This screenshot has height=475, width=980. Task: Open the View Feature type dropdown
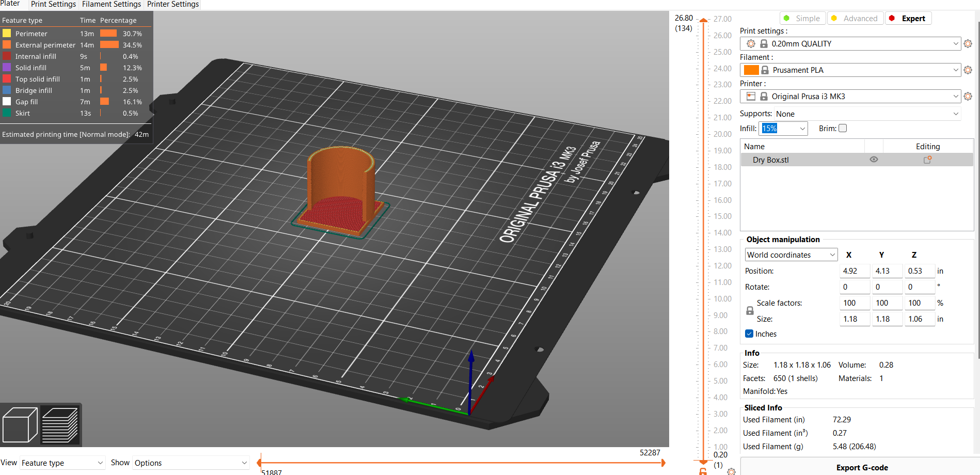62,463
